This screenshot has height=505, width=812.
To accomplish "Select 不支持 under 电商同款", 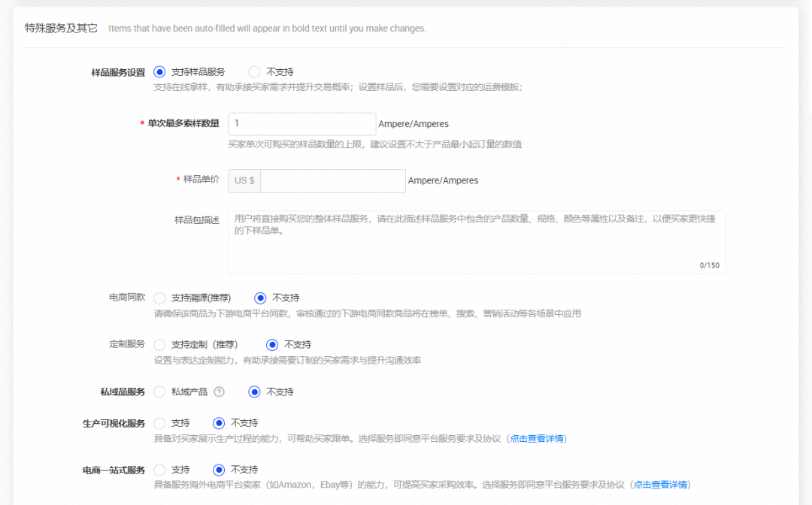I will pyautogui.click(x=261, y=298).
